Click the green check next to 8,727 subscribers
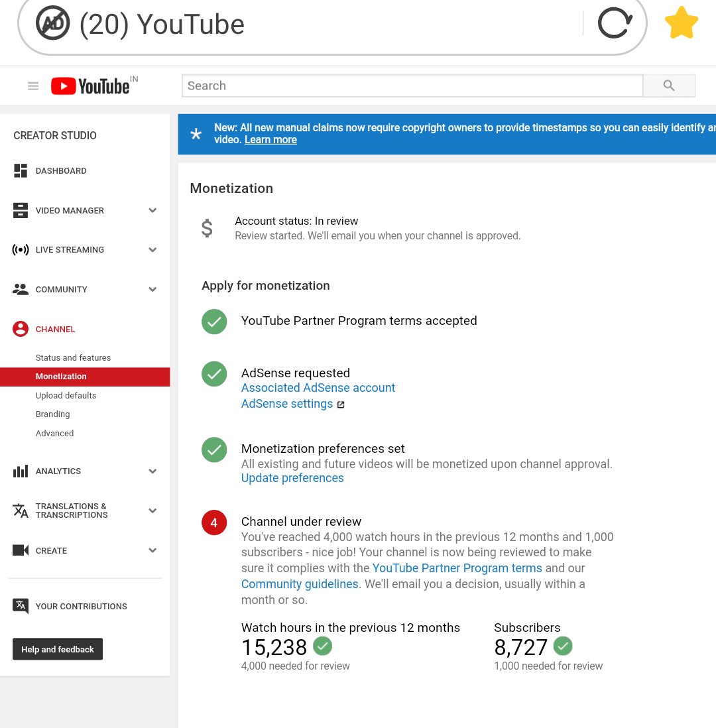 tap(563, 646)
